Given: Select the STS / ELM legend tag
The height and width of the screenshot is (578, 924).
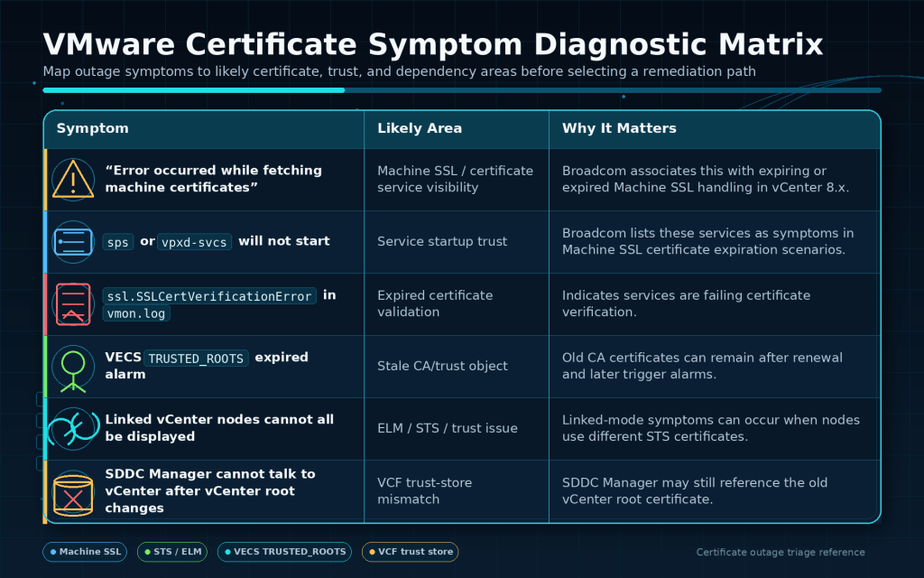Looking at the screenshot, I should coord(172,552).
